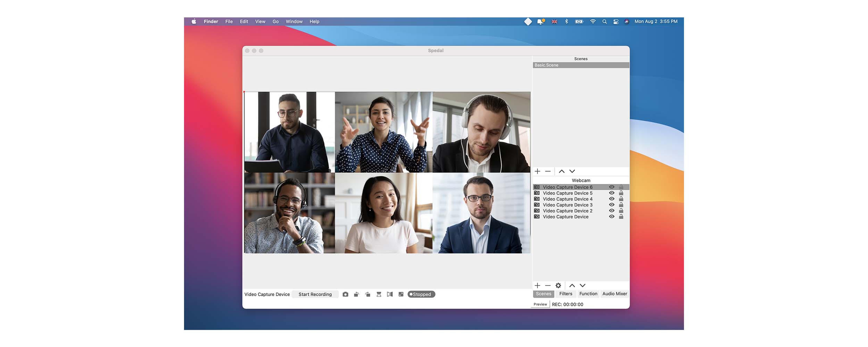868x347 pixels.
Task: Click the Preview button near REC timer
Action: (540, 304)
